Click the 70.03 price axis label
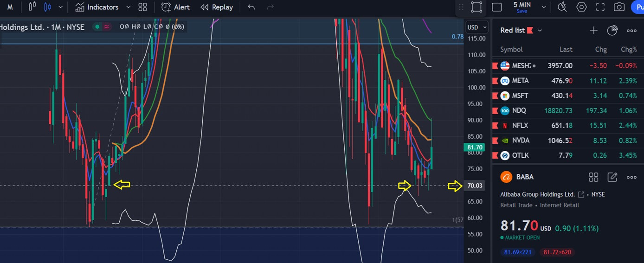Image resolution: width=644 pixels, height=263 pixels. [x=475, y=186]
